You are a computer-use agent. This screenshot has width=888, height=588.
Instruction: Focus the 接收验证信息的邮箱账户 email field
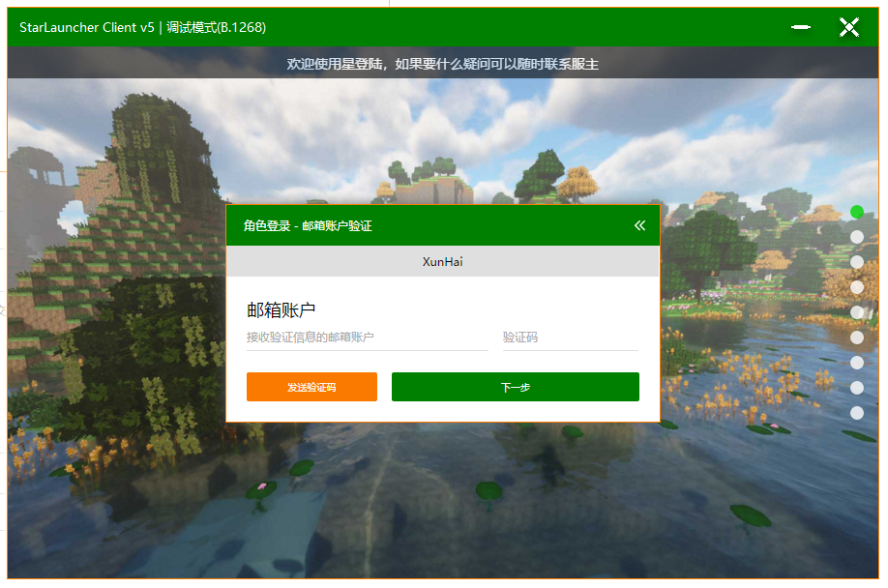pyautogui.click(x=367, y=338)
